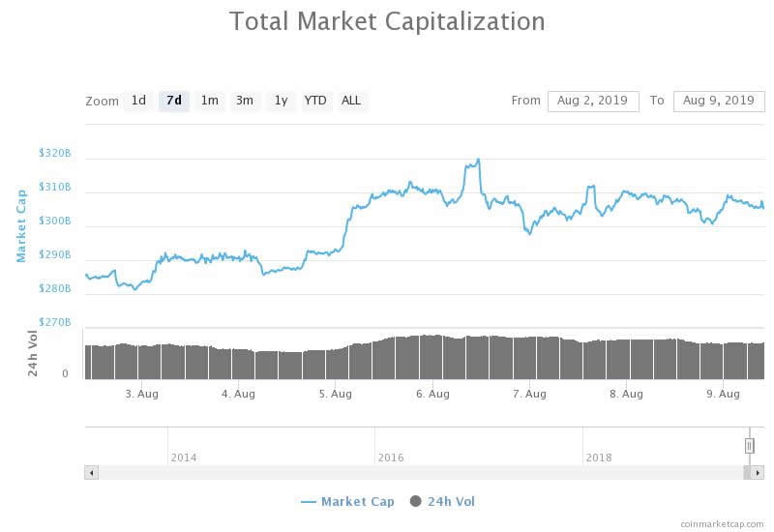This screenshot has width=774, height=532.
Task: Click the navigator horizontal scrollbar track
Action: point(416,472)
